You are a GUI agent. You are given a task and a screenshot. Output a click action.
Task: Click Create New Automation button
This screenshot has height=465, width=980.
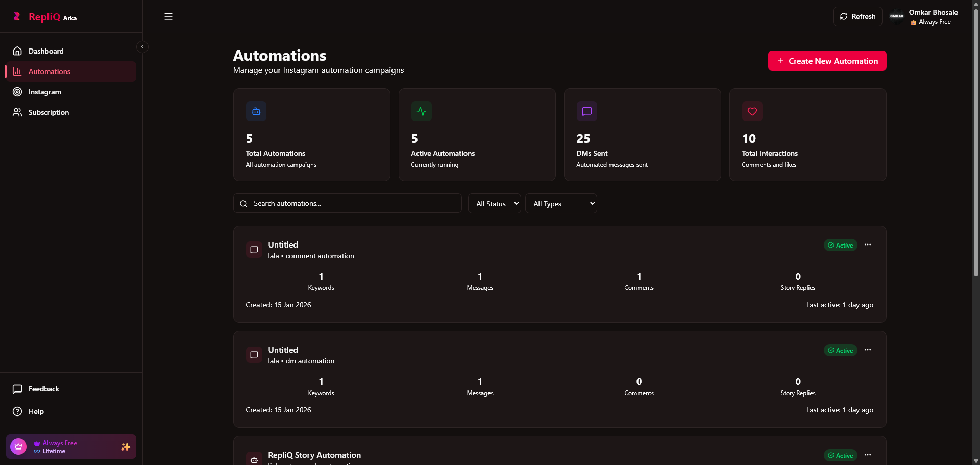tap(827, 61)
